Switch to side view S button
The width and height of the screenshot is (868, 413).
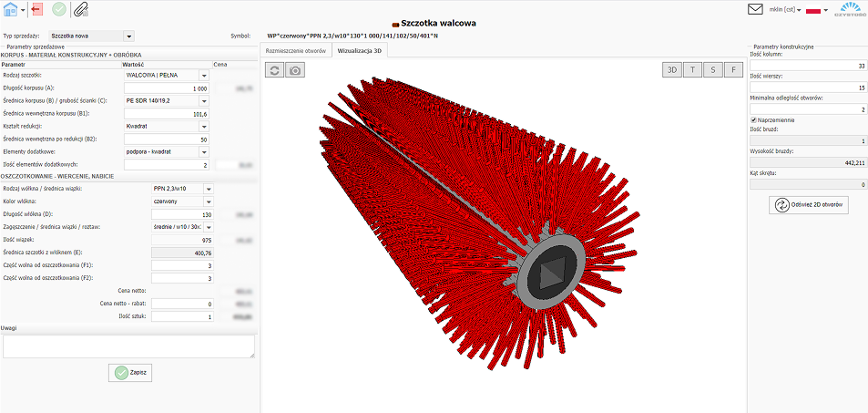pyautogui.click(x=713, y=70)
